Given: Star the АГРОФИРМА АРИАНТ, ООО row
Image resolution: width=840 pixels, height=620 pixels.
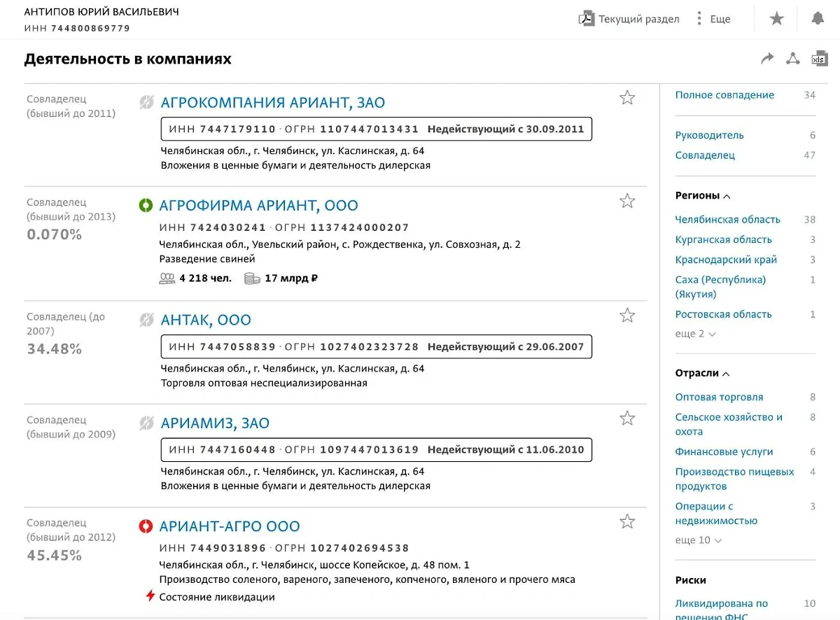Looking at the screenshot, I should [627, 202].
